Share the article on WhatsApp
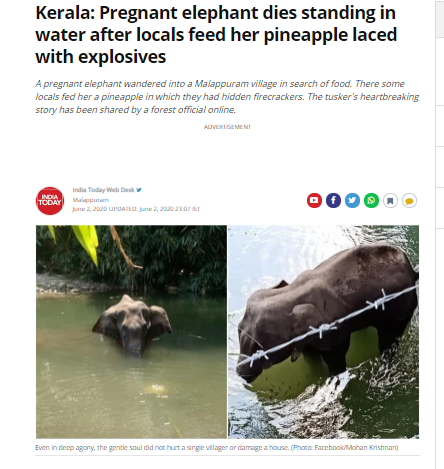Image resolution: width=444 pixels, height=469 pixels. click(371, 200)
